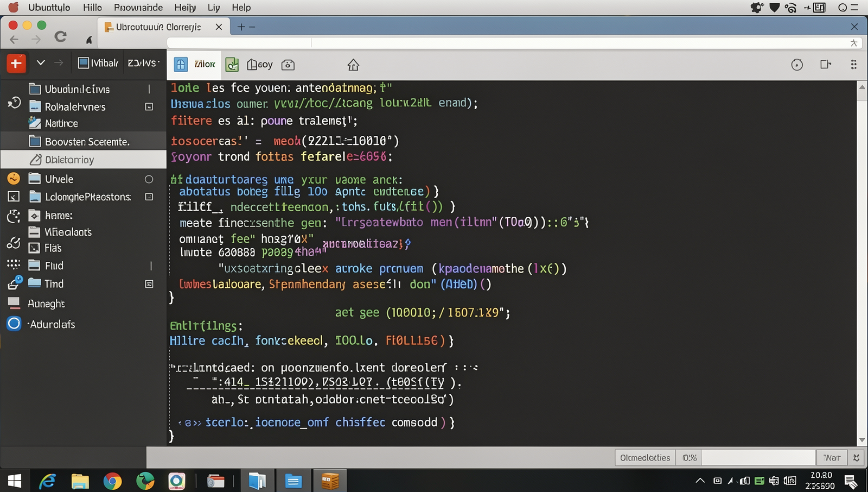Image resolution: width=868 pixels, height=492 pixels.
Task: Open the Rolhalehvnes folder
Action: (x=67, y=106)
